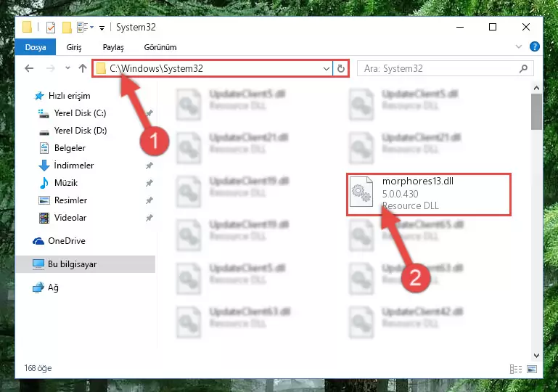
Task: Click the New Folder icon in quick access toolbar
Action: (x=67, y=28)
